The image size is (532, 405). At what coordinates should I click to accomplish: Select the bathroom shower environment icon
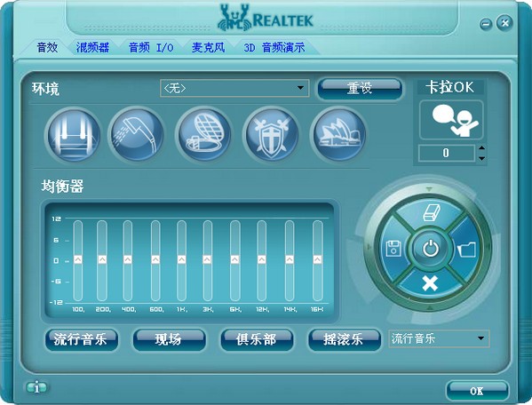[x=137, y=135]
